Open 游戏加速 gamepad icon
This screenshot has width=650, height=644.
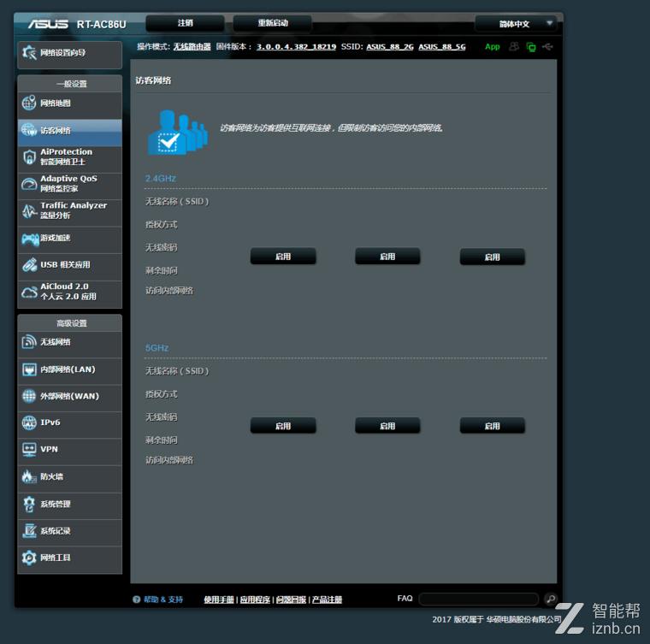coord(30,239)
